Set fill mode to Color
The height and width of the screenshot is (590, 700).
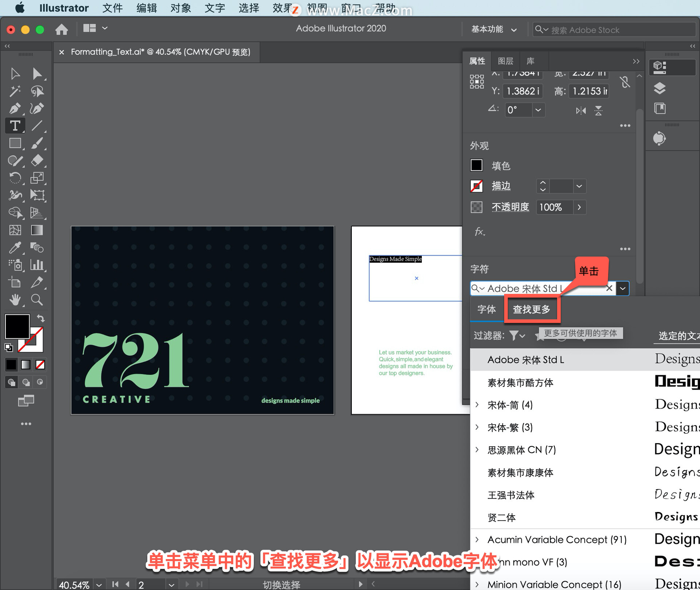(11, 364)
